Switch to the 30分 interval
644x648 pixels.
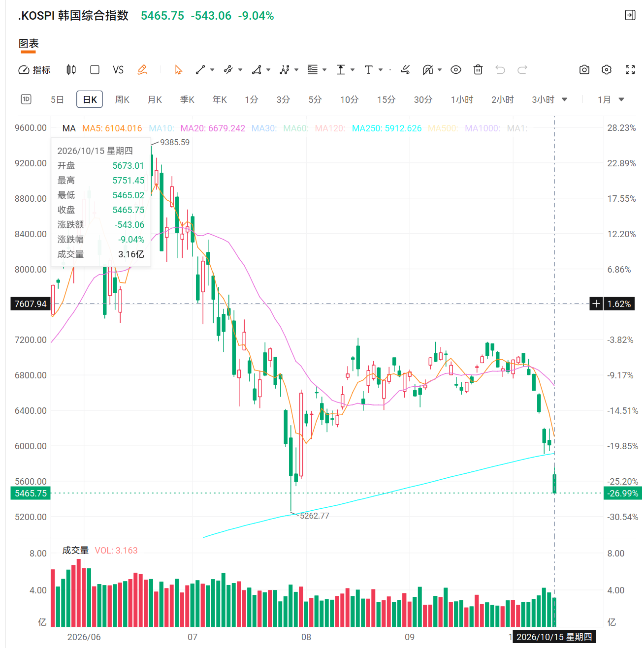(423, 99)
